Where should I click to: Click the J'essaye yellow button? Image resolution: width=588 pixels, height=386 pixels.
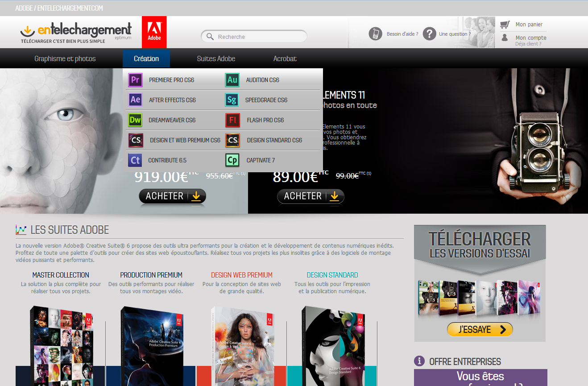tap(480, 330)
